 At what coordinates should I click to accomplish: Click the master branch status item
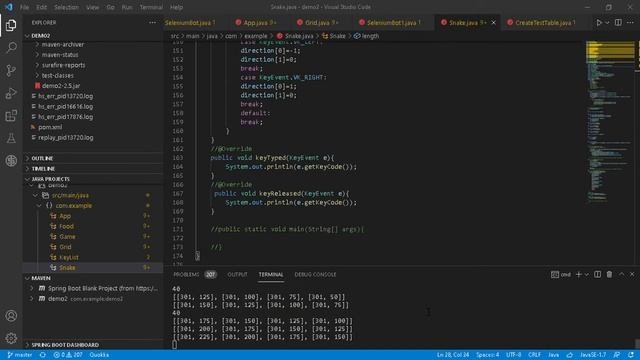click(x=20, y=355)
